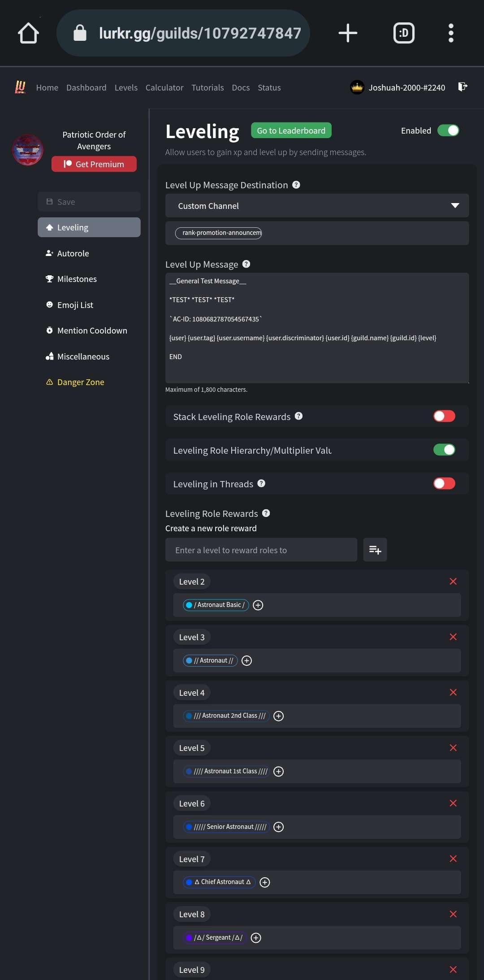Click the Astronaut Basic role color dot
The image size is (484, 980).
point(189,605)
